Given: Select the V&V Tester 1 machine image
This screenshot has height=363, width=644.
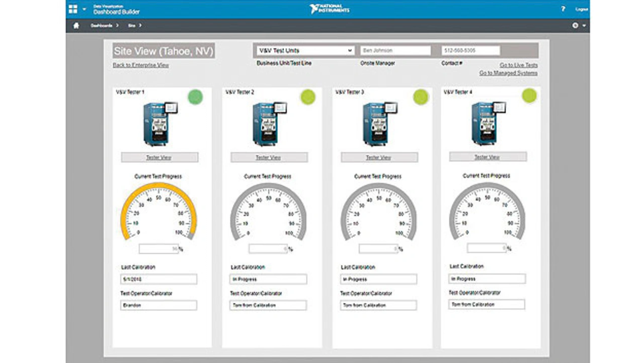Looking at the screenshot, I should [160, 123].
